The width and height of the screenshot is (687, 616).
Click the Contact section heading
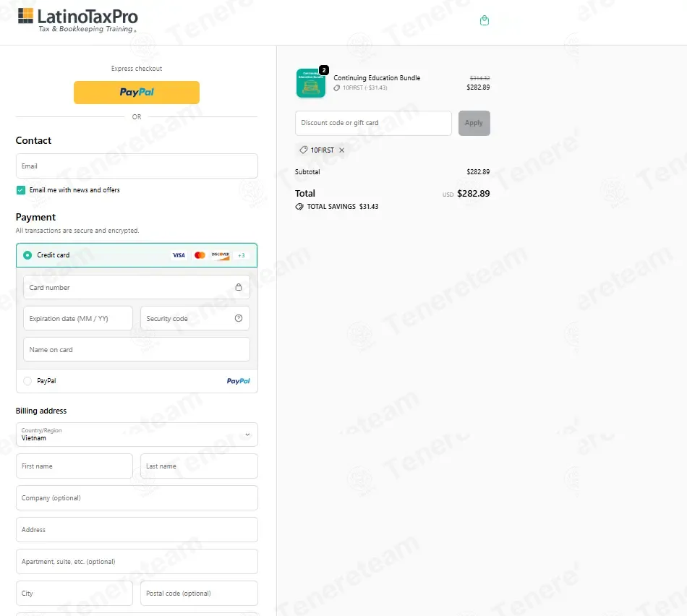(33, 141)
